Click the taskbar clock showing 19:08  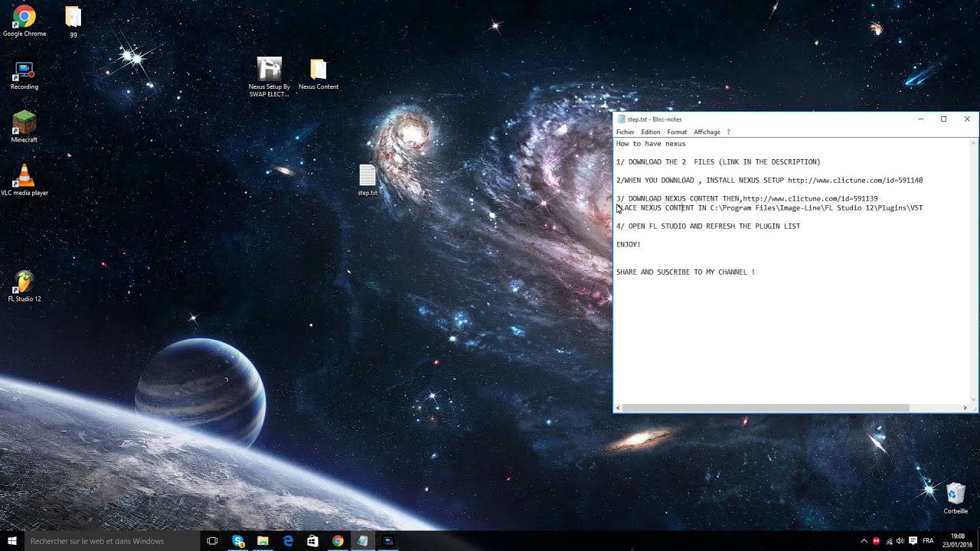[x=958, y=541]
